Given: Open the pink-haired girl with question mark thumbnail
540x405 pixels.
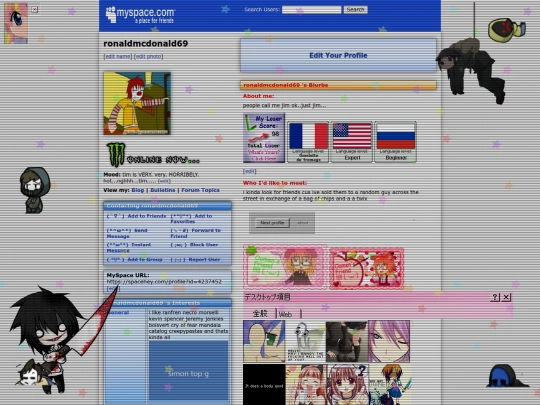Looking at the screenshot, I should [348, 385].
